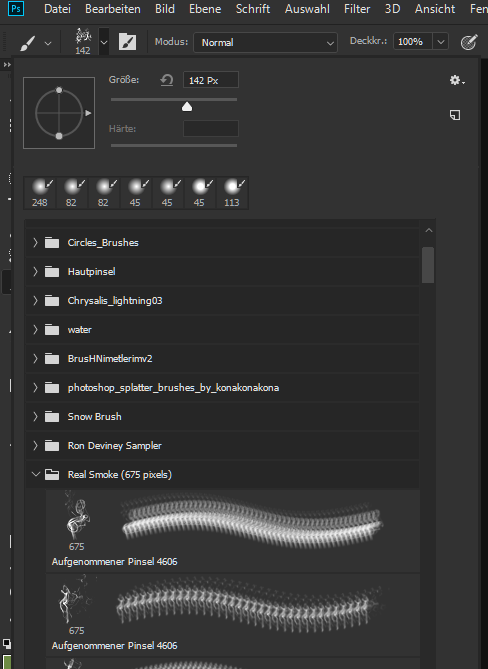488x669 pixels.
Task: Open the Datei menu
Action: [57, 9]
